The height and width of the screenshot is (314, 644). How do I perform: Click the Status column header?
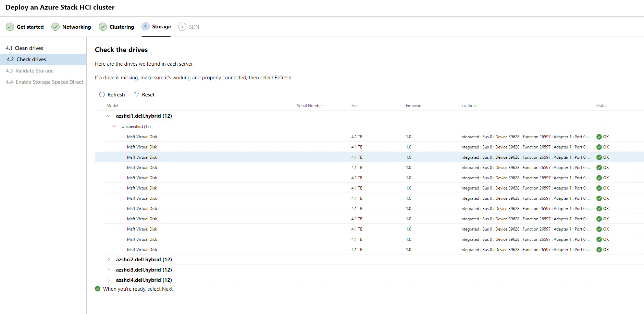(x=602, y=106)
